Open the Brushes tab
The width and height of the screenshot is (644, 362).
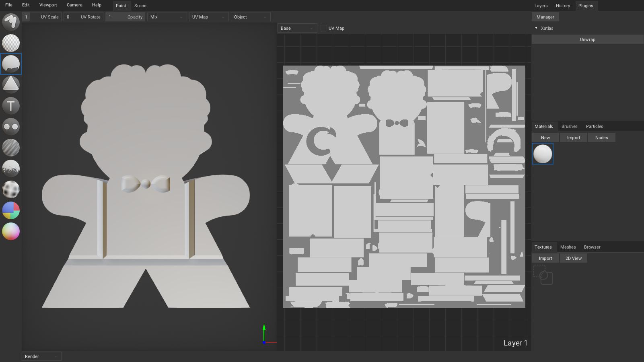coord(569,126)
